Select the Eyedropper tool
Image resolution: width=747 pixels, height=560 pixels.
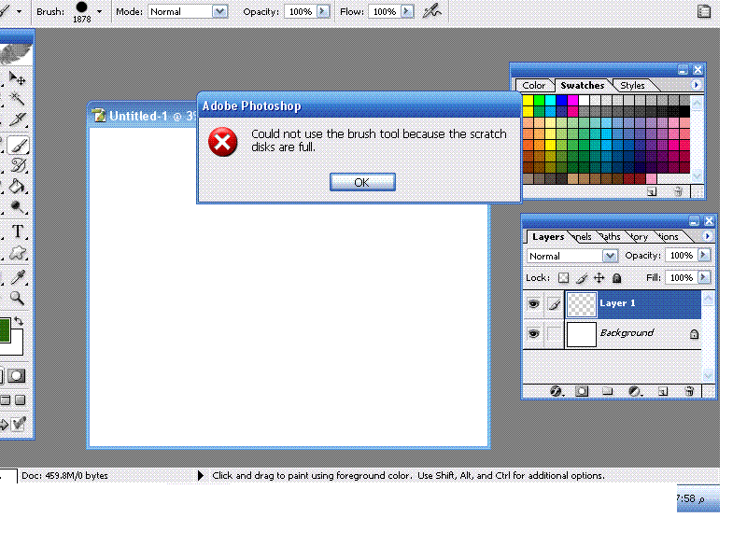point(18,276)
